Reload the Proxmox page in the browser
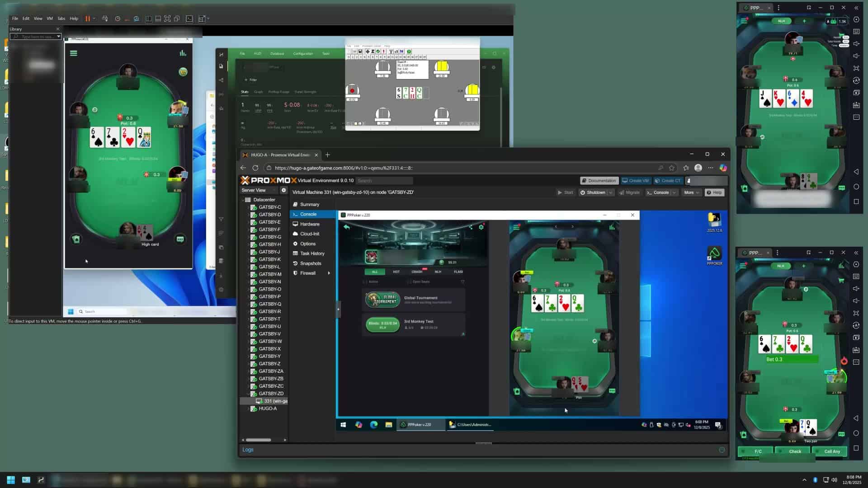The width and height of the screenshot is (868, 488). click(x=255, y=168)
